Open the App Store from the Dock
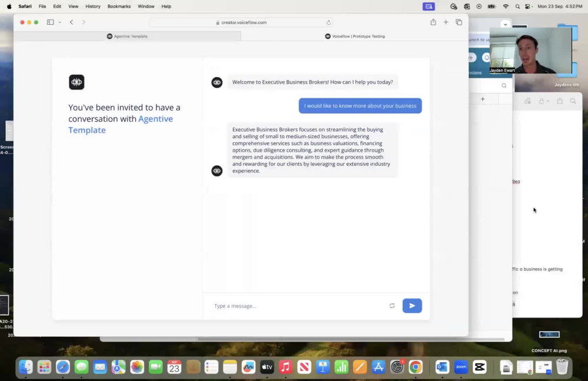This screenshot has width=588, height=381. pyautogui.click(x=378, y=367)
